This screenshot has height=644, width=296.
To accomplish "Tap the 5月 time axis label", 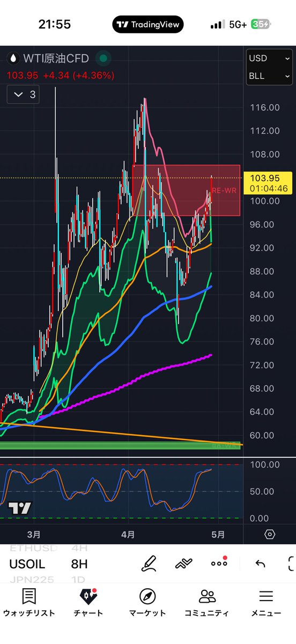I will (218, 535).
